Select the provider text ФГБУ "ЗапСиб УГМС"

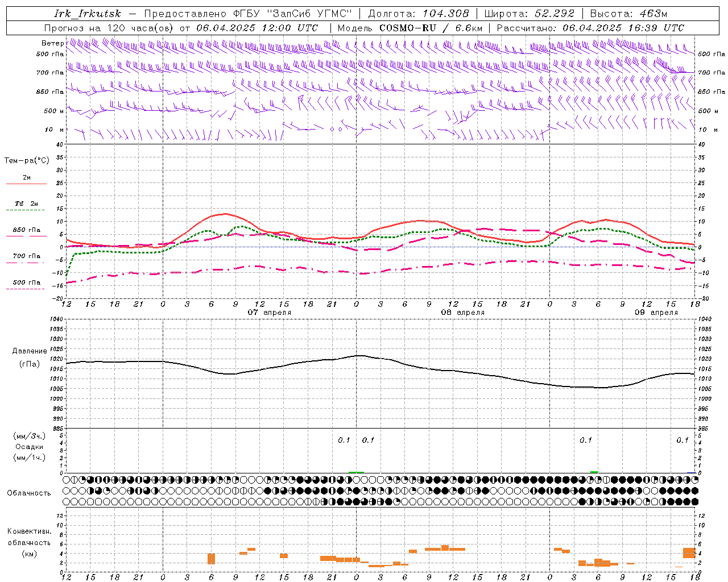click(x=292, y=14)
